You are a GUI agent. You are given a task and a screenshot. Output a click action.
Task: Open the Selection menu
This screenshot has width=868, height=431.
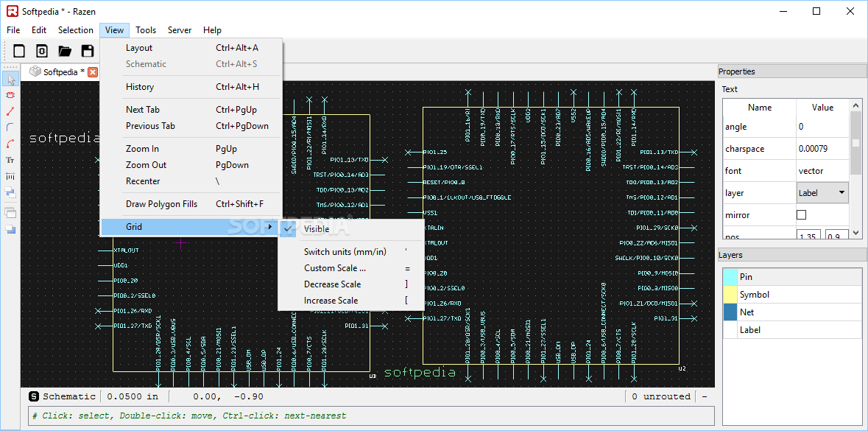tap(76, 30)
